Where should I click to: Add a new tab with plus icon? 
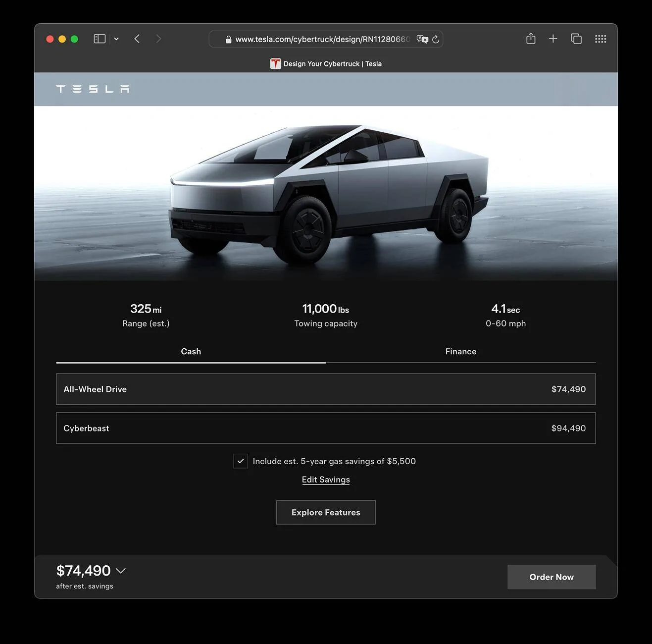pos(553,39)
